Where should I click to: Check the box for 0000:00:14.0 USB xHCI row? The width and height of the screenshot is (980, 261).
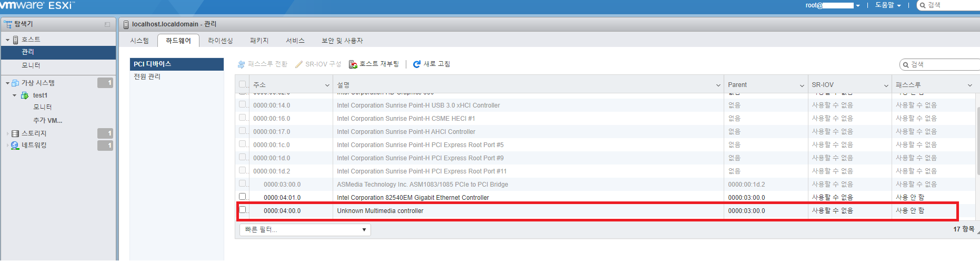coord(243,104)
